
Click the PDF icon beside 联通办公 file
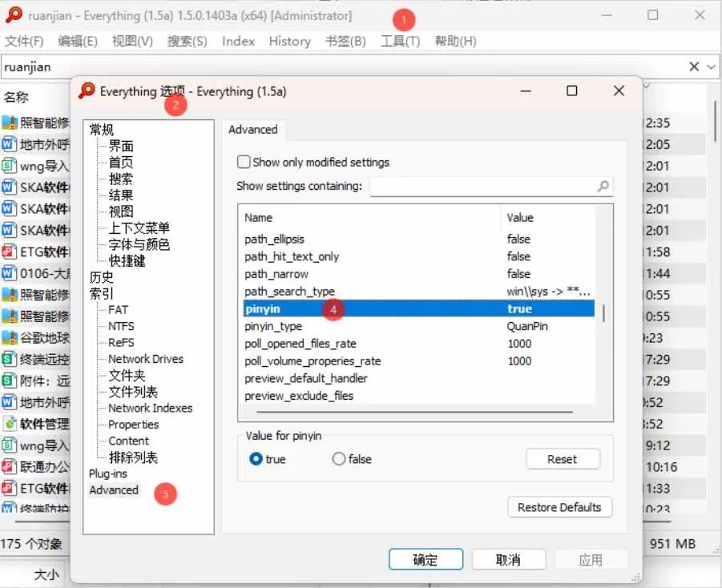pyautogui.click(x=8, y=467)
